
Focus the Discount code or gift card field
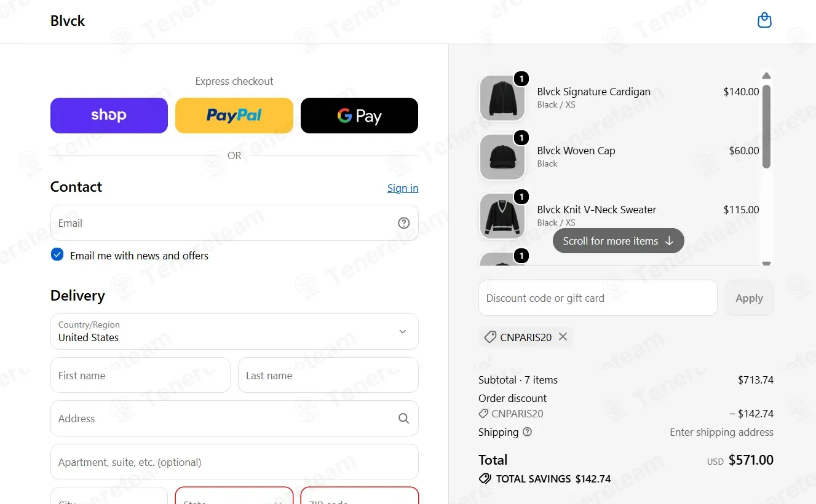tap(598, 298)
